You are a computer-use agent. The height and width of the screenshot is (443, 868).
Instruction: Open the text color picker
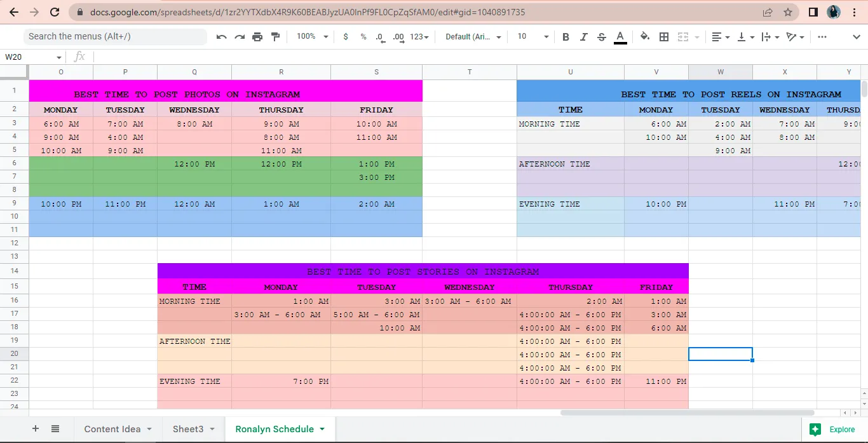point(620,37)
